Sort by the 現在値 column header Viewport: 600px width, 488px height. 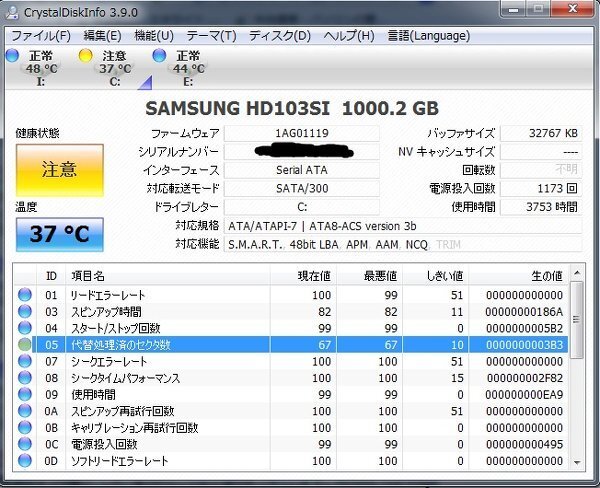(303, 276)
